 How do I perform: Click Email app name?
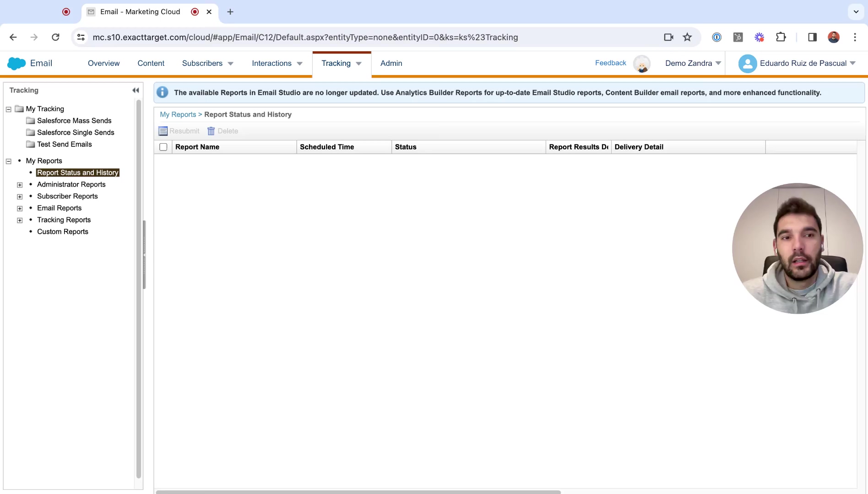(x=41, y=64)
